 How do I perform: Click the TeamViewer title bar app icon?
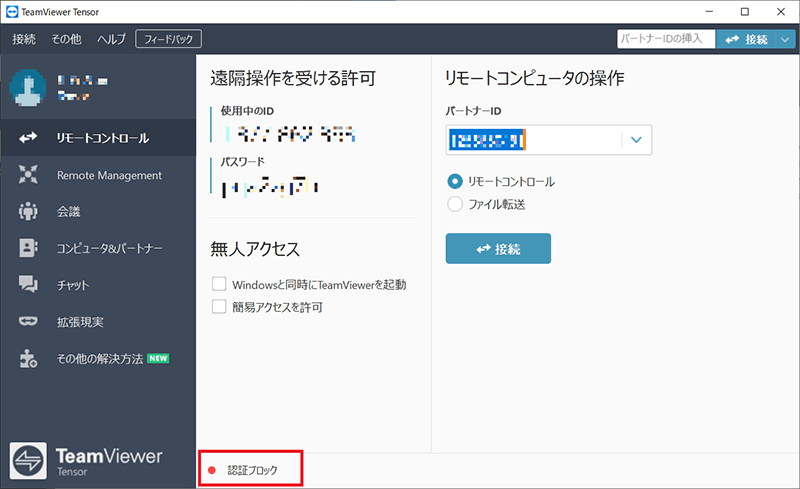[x=12, y=12]
